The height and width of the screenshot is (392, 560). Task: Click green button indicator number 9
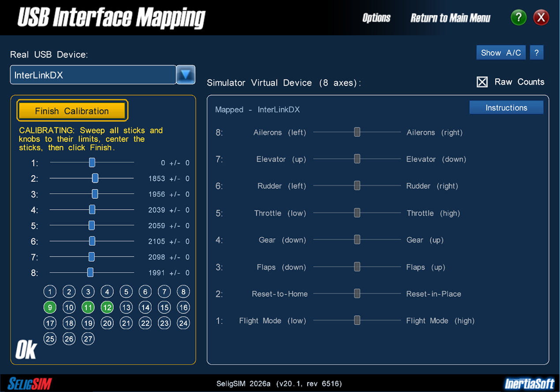(x=50, y=307)
